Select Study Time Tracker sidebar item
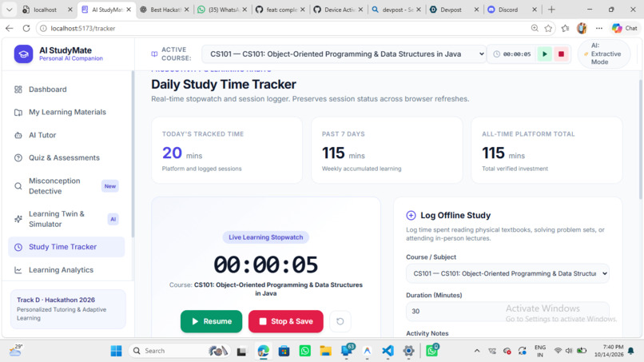 [x=66, y=247]
